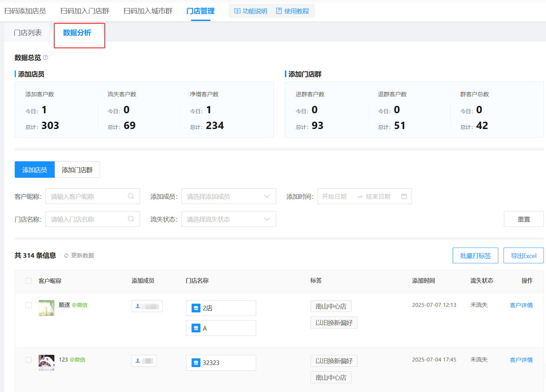Click the book icon next to 功能说明
The width and height of the screenshot is (546, 392).
pyautogui.click(x=237, y=11)
